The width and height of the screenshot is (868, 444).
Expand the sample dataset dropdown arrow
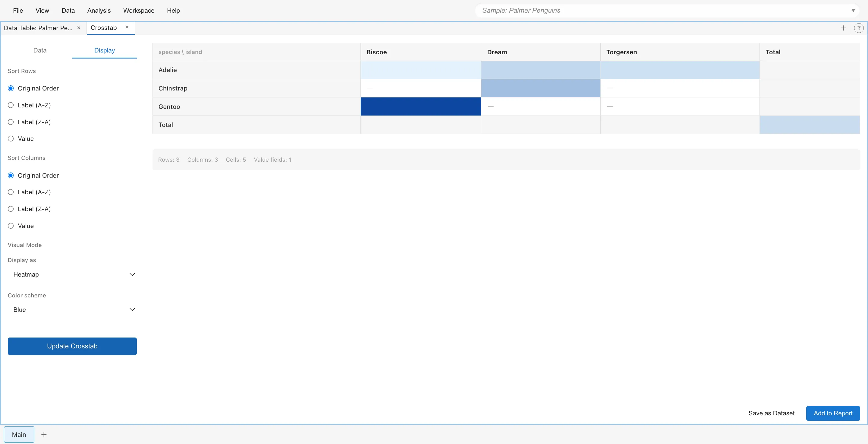(x=853, y=11)
